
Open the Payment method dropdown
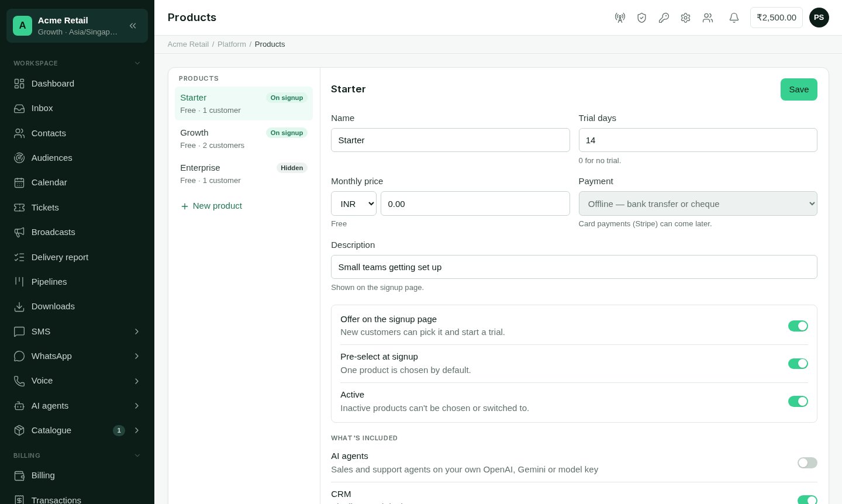[698, 203]
